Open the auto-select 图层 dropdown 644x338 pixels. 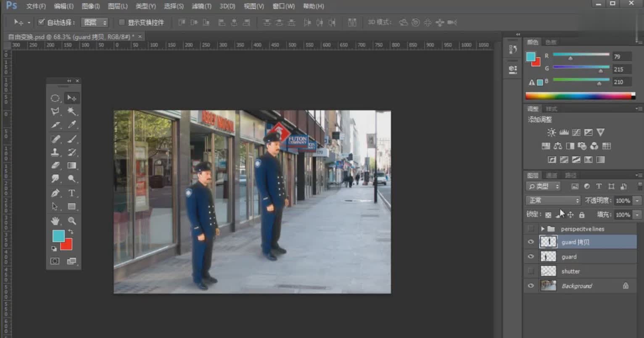point(95,23)
